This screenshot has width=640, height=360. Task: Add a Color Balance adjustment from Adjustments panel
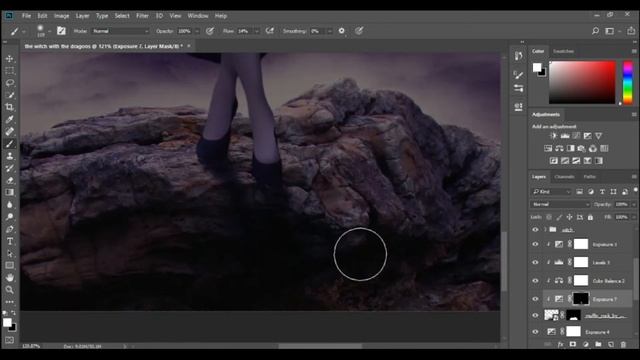[x=559, y=148]
